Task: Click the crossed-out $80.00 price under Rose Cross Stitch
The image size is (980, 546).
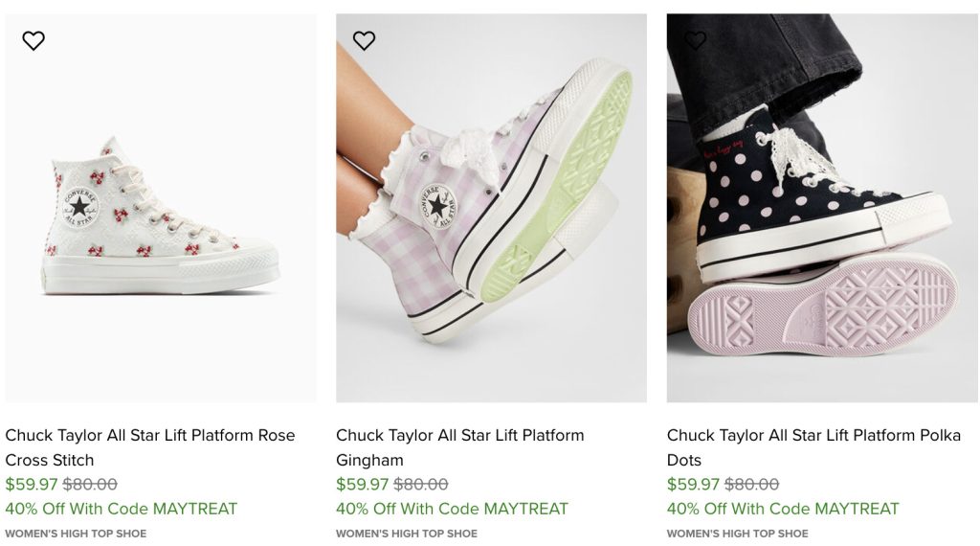Action: [90, 485]
